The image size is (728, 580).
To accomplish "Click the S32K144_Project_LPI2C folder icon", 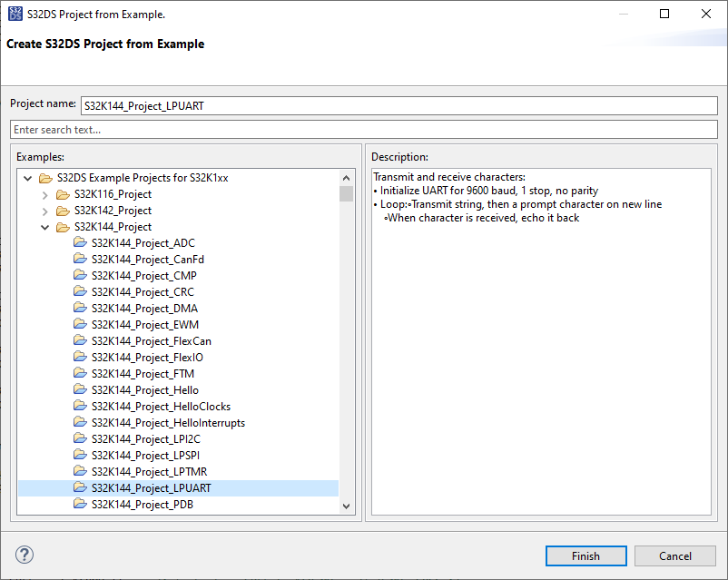I will (80, 439).
